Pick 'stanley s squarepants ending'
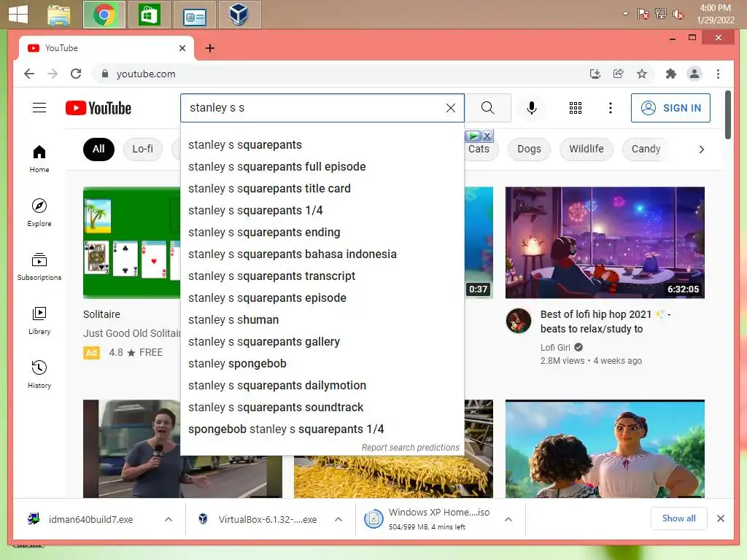Image resolution: width=747 pixels, height=560 pixels. coord(322,233)
